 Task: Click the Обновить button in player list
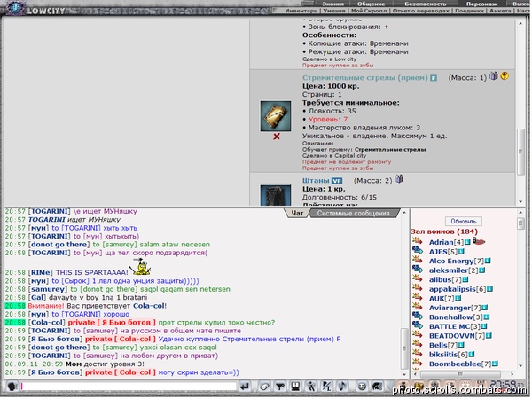(464, 222)
